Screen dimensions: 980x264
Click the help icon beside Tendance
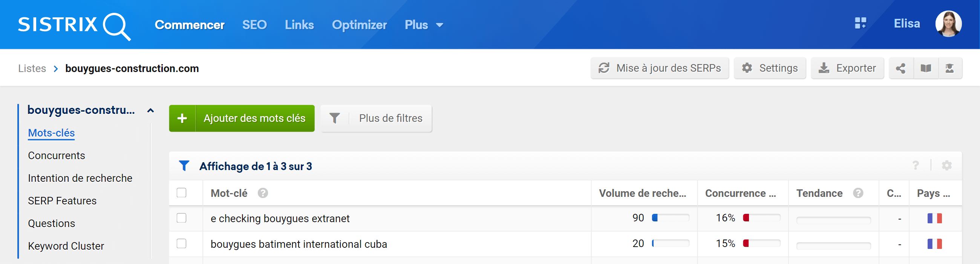pos(858,193)
